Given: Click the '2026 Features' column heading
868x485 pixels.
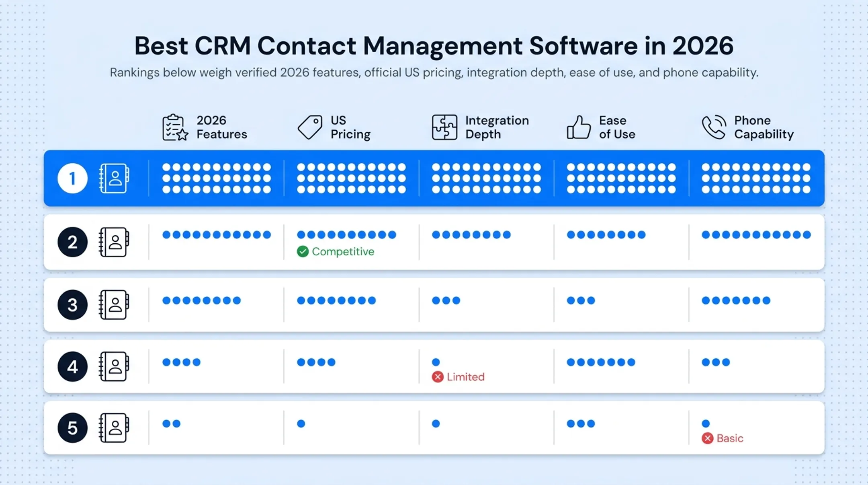Looking at the screenshot, I should pos(222,127).
